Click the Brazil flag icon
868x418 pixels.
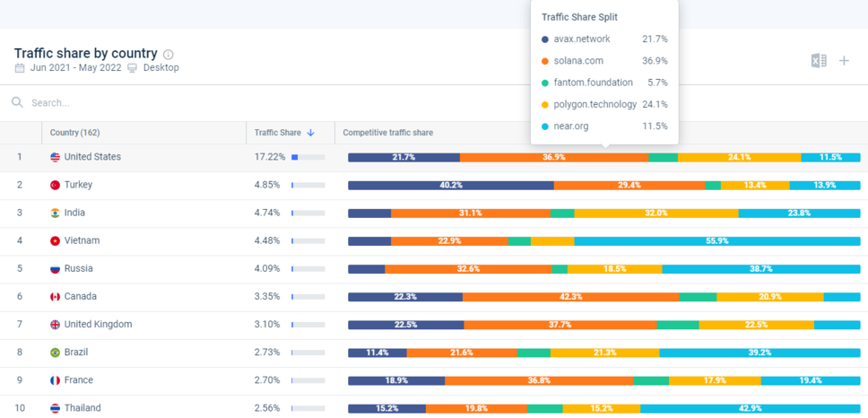[x=55, y=353]
